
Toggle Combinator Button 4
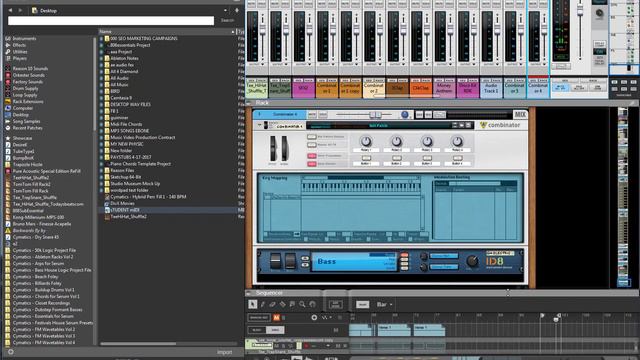tap(457, 158)
